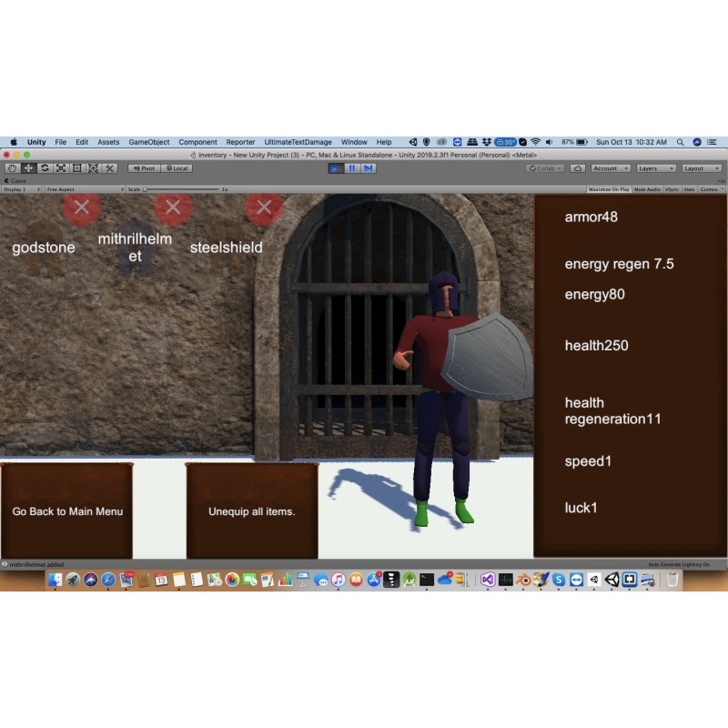Viewport: 728px width, 728px height.
Task: Unequip steelshield using its red X
Action: click(264, 207)
